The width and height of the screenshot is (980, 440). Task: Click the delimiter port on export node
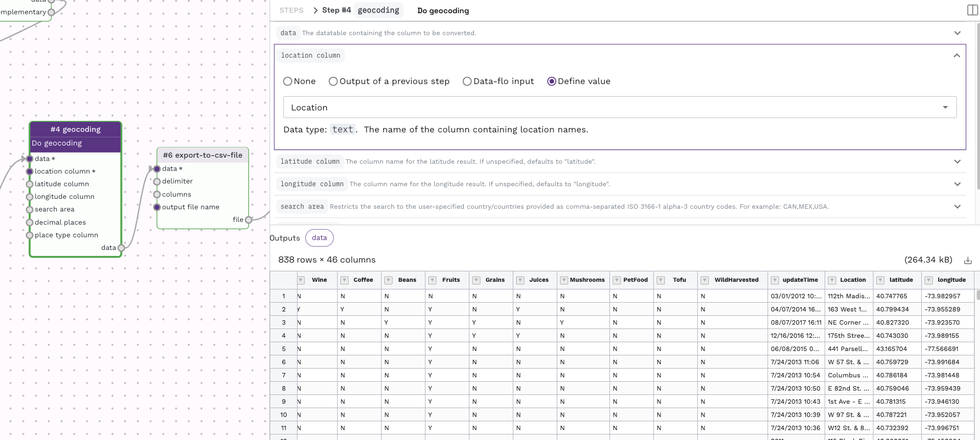tap(157, 181)
